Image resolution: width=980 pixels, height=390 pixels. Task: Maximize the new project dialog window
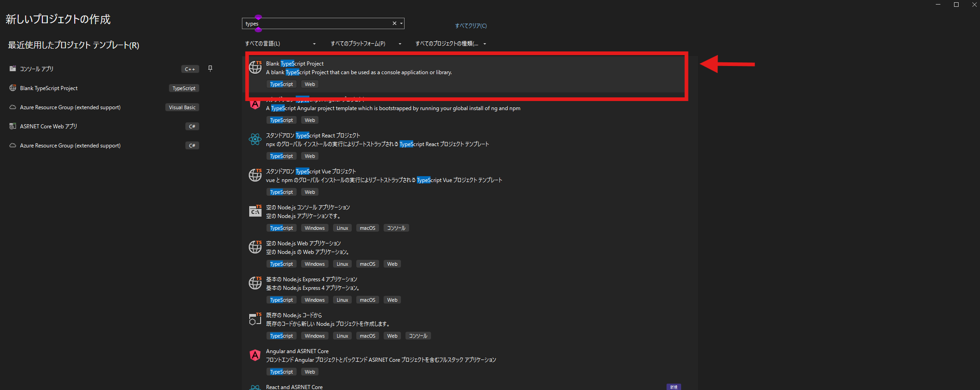click(956, 5)
